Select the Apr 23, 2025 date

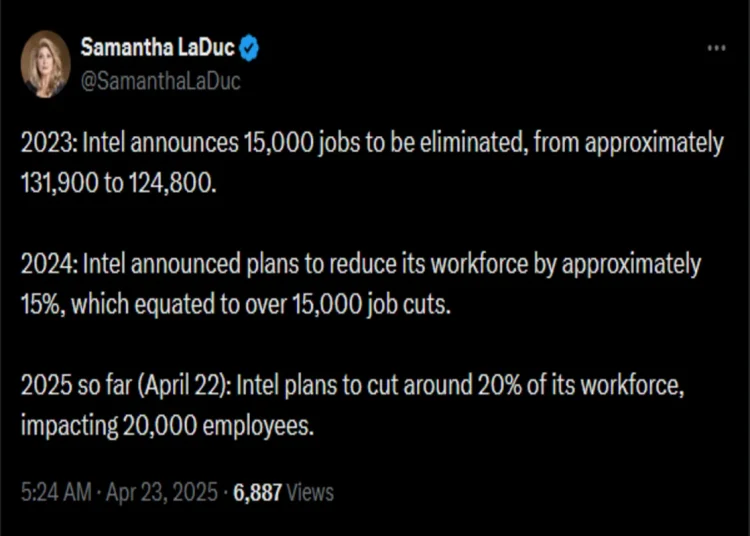[162, 492]
